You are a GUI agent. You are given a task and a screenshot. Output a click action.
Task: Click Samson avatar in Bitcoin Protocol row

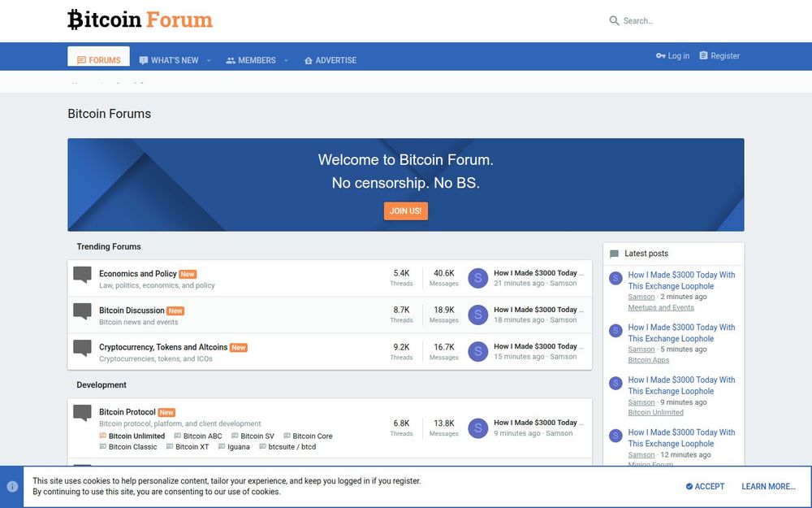(478, 428)
